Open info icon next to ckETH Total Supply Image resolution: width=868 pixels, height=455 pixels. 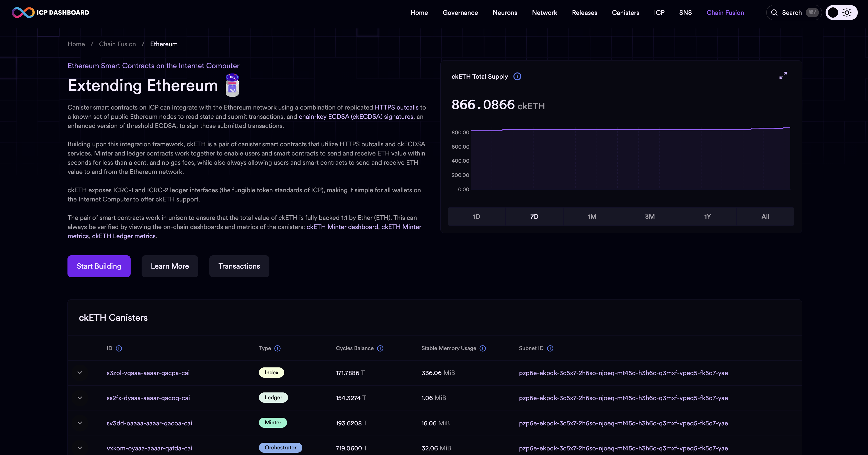pos(517,76)
